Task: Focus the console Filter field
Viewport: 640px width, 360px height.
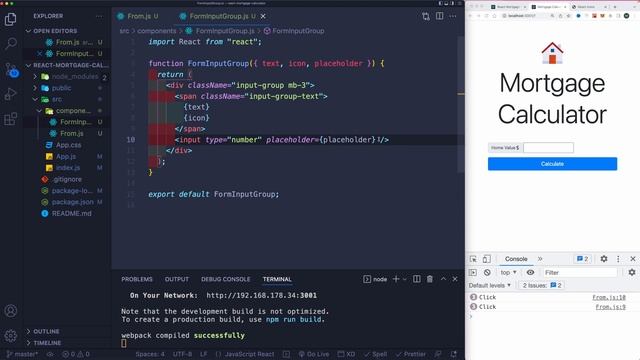Action: pos(580,272)
